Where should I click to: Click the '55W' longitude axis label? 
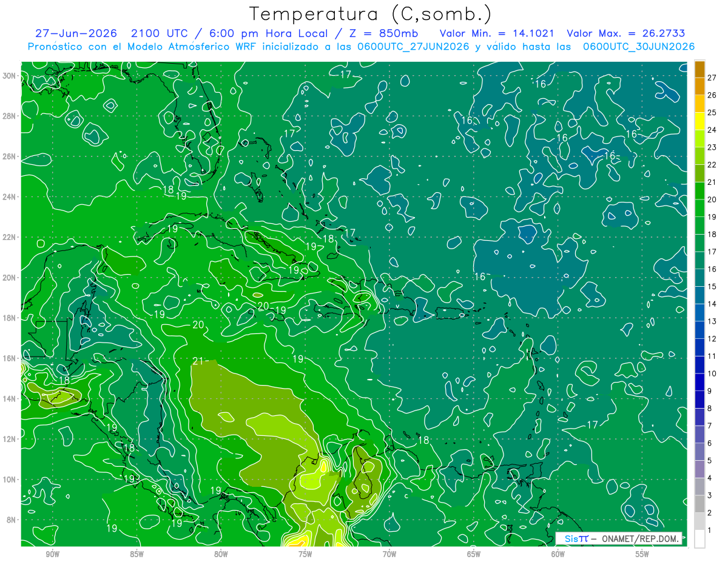click(x=642, y=554)
